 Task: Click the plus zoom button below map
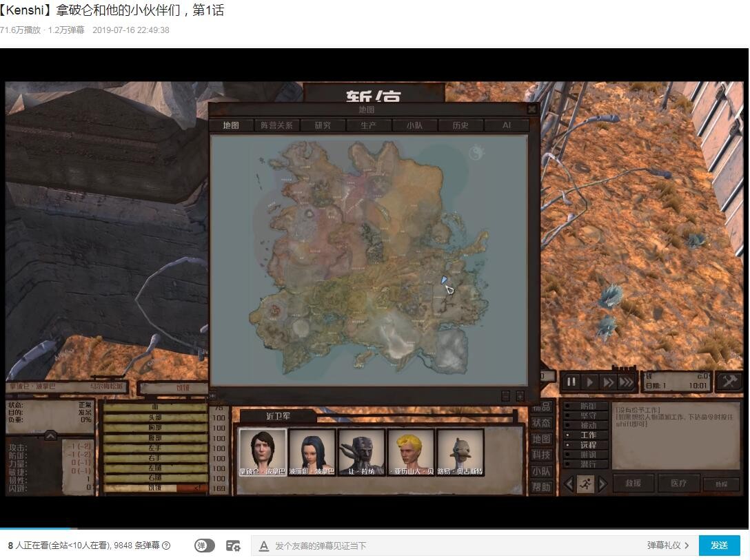pyautogui.click(x=520, y=395)
